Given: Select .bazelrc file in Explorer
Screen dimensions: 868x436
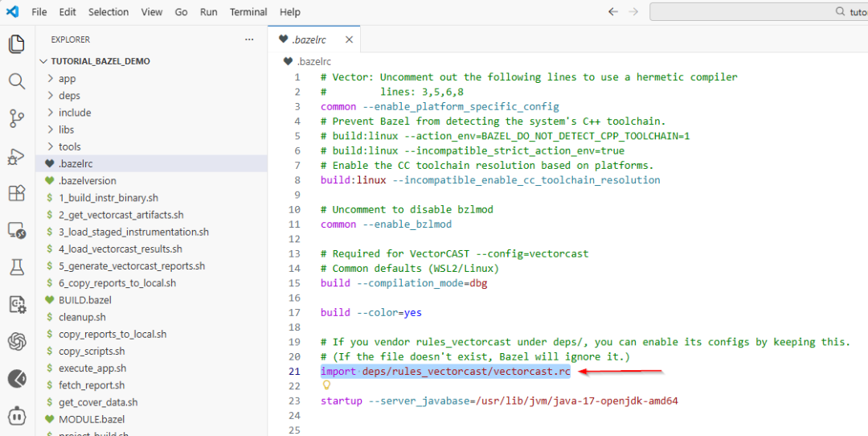Looking at the screenshot, I should [151, 163].
